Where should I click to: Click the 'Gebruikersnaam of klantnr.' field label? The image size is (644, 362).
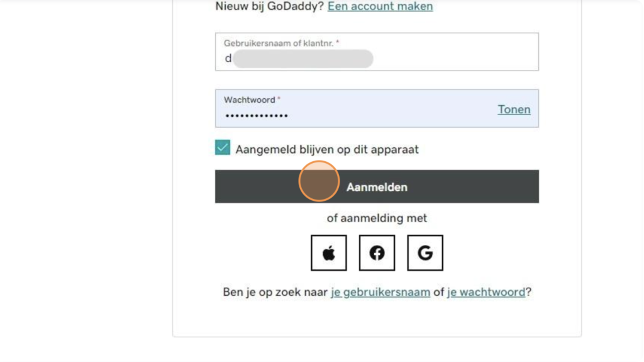[279, 43]
